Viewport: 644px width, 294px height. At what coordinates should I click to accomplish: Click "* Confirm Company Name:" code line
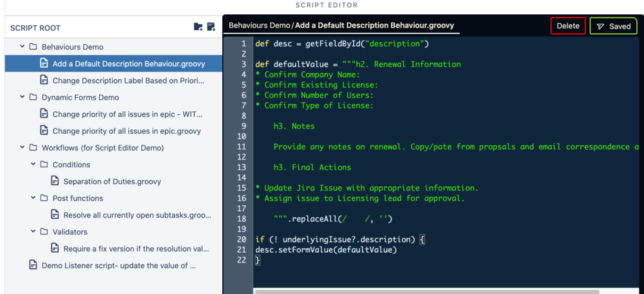click(x=308, y=75)
